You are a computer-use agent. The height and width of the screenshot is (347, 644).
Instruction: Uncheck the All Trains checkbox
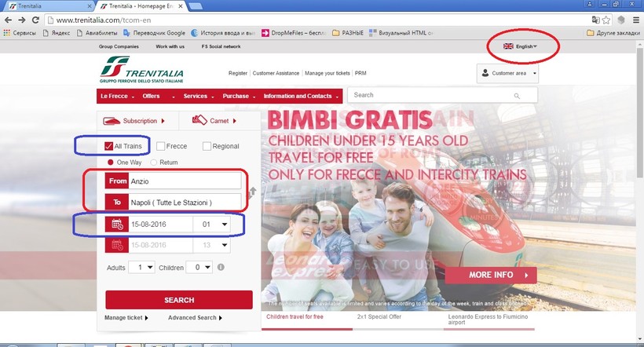click(108, 146)
